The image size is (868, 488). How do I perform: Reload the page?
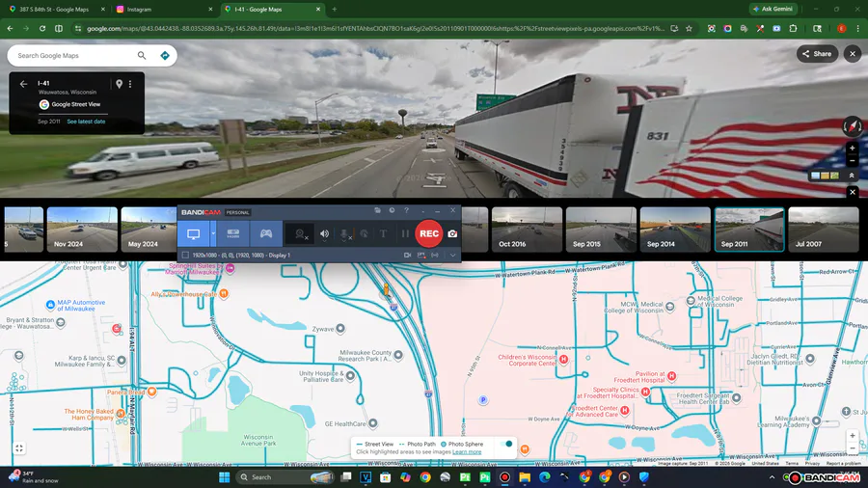point(42,28)
